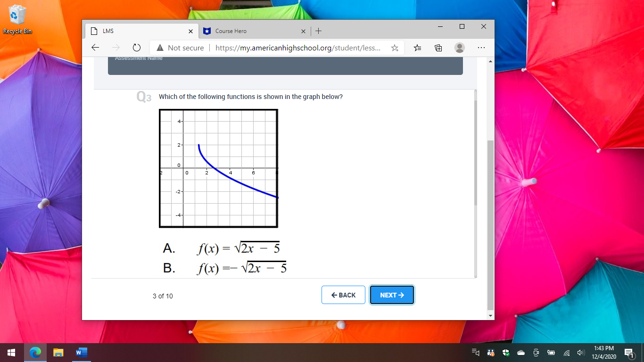
Task: Reload the page with the refresh icon
Action: tap(137, 48)
